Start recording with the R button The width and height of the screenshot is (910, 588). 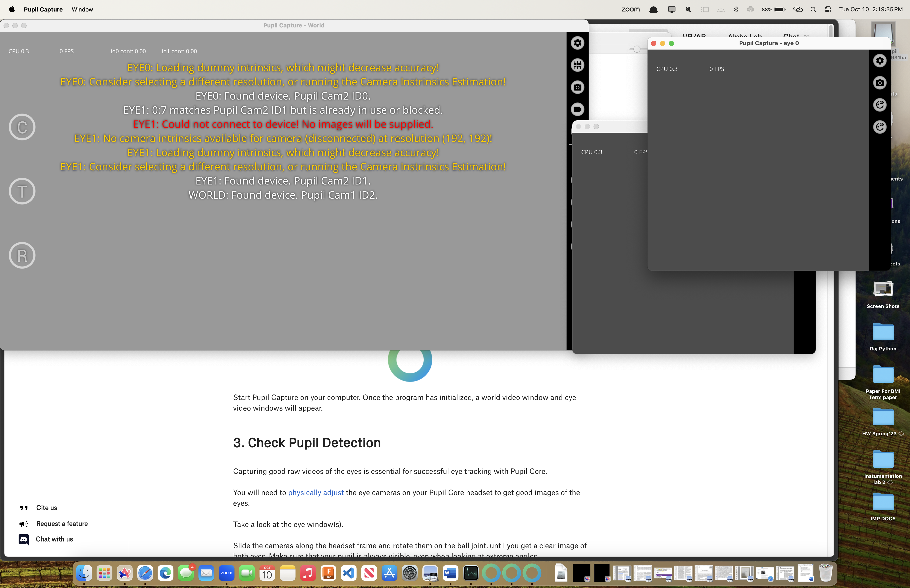pyautogui.click(x=22, y=256)
